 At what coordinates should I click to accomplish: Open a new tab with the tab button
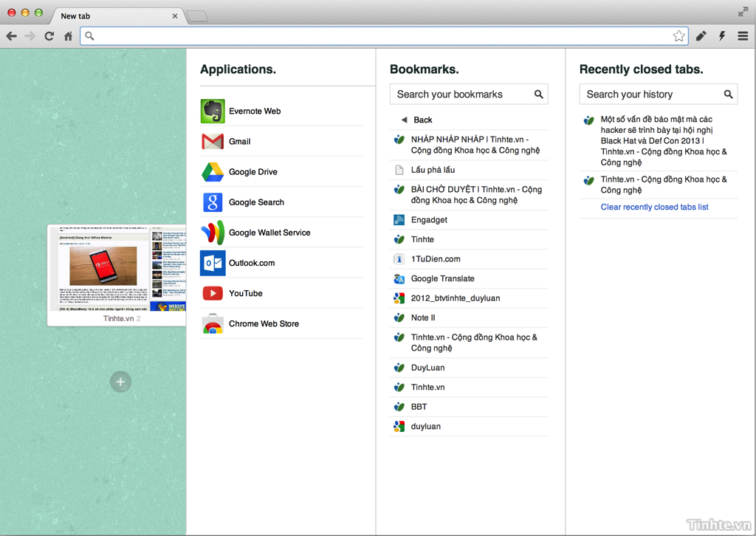197,16
